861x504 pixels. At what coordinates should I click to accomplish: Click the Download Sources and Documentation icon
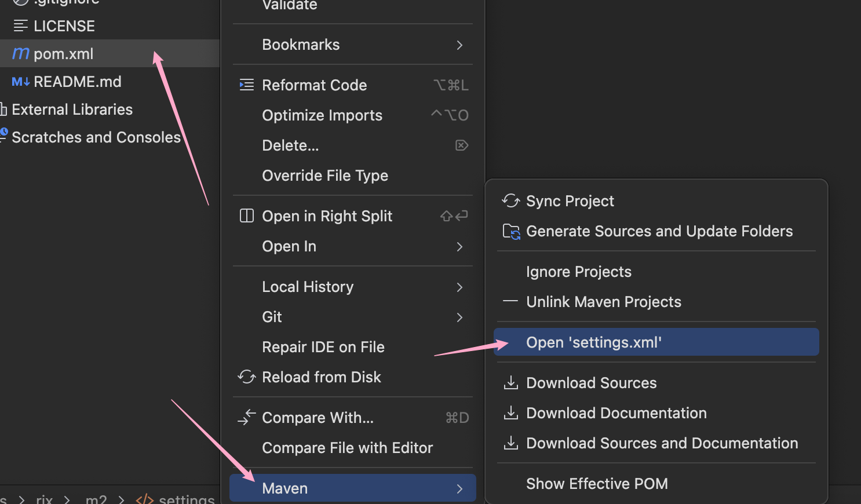click(510, 443)
